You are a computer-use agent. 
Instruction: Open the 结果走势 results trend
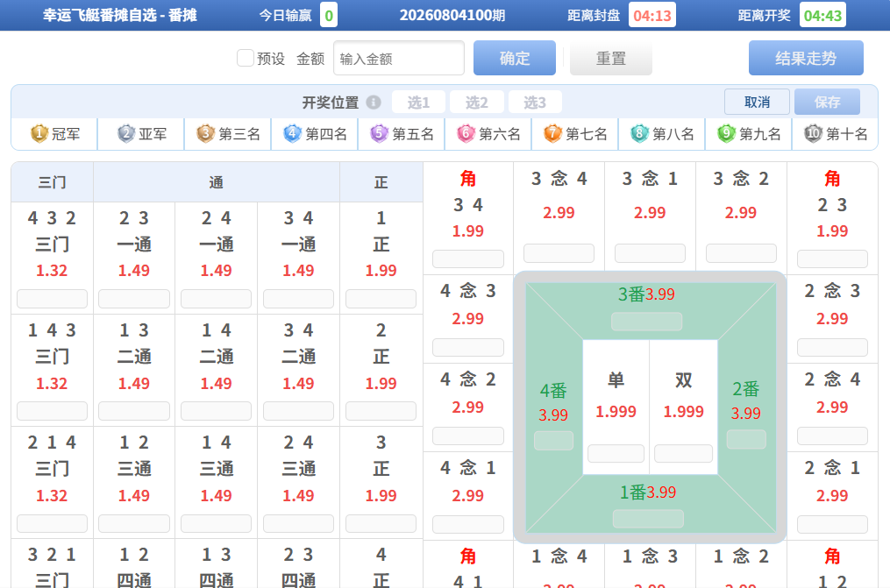[x=806, y=58]
